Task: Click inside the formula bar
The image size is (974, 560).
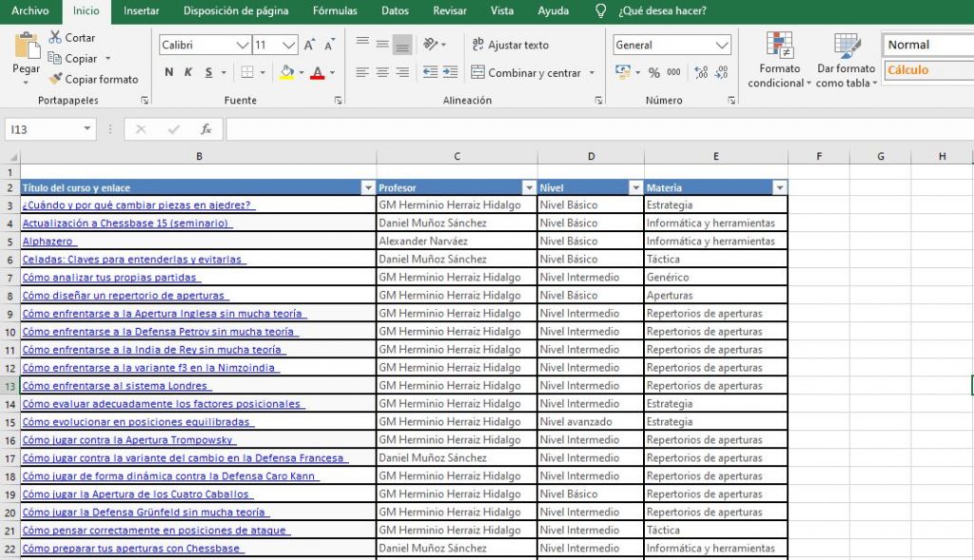Action: click(x=599, y=129)
